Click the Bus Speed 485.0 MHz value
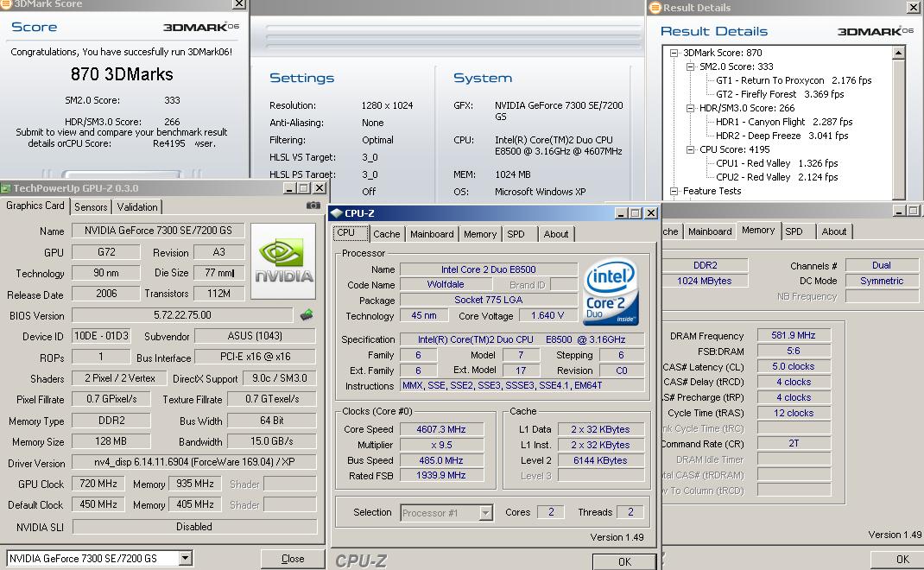 click(440, 460)
